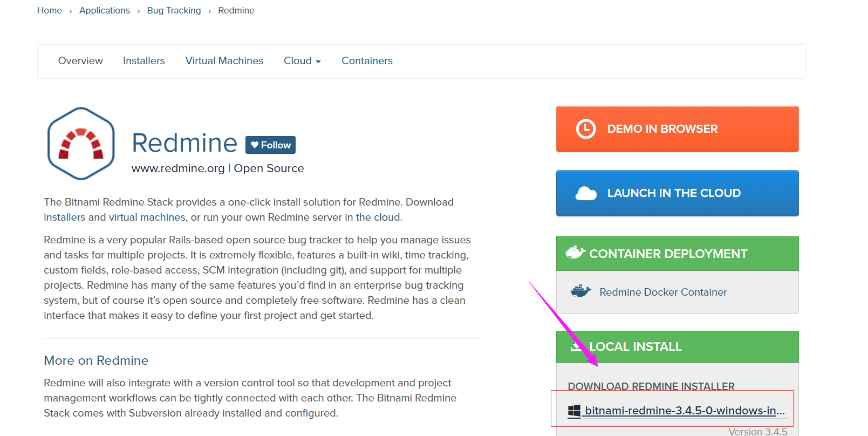Click the 'DOWNLOAD REDMINE INSTALLER' label

[651, 386]
